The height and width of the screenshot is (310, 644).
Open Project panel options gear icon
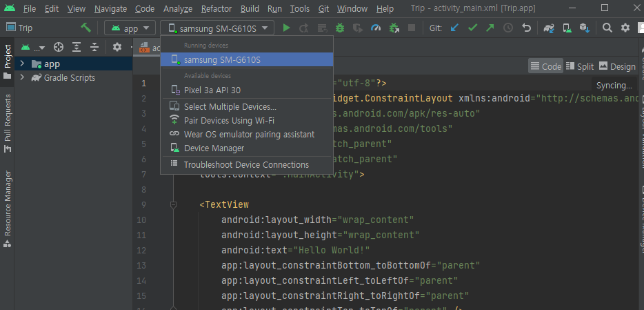point(117,47)
